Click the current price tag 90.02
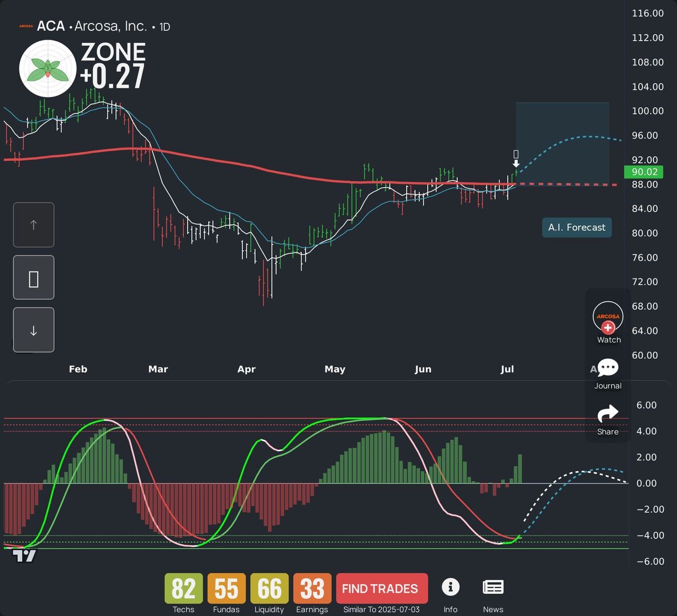Screen dimensions: 677x616 tap(643, 172)
